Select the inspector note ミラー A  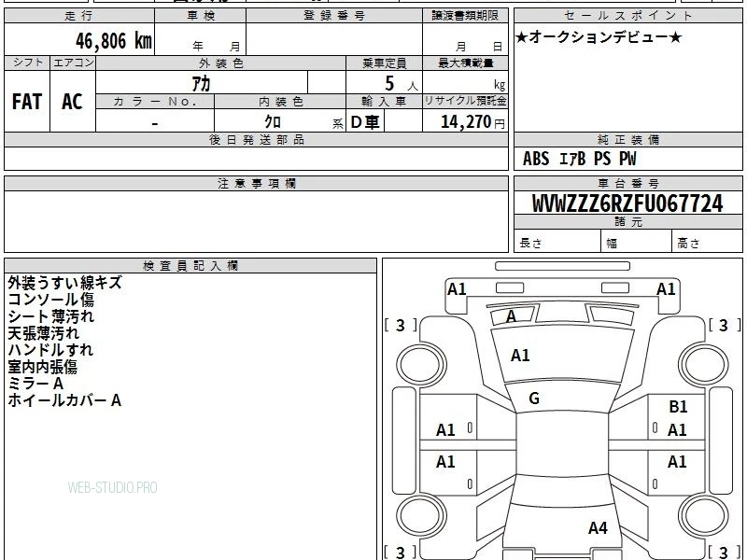pos(35,384)
